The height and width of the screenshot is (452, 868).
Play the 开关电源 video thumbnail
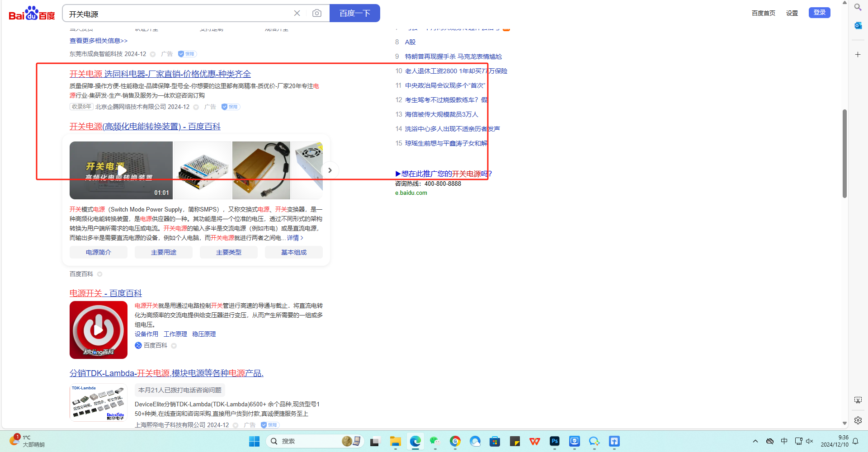pyautogui.click(x=121, y=170)
